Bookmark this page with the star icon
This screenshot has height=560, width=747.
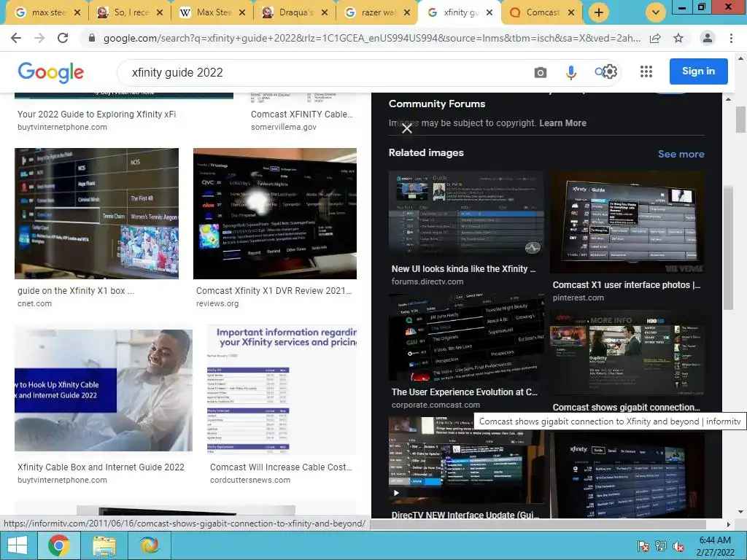[678, 38]
